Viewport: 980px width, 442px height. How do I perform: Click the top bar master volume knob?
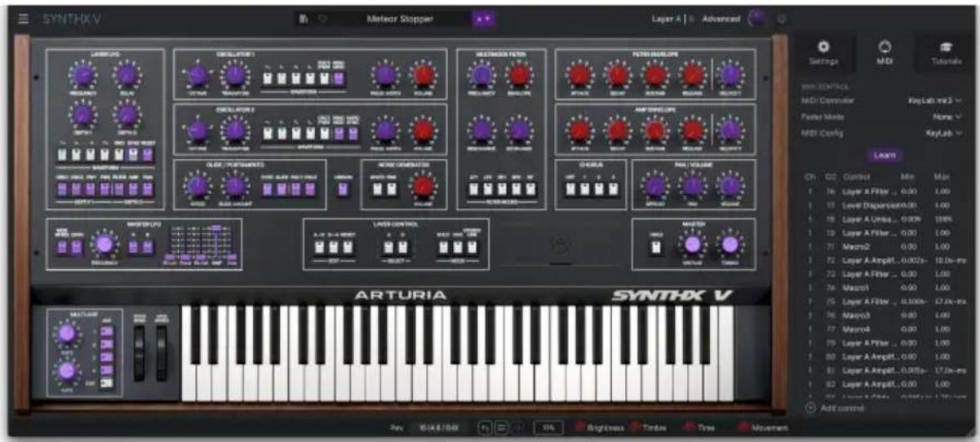756,18
